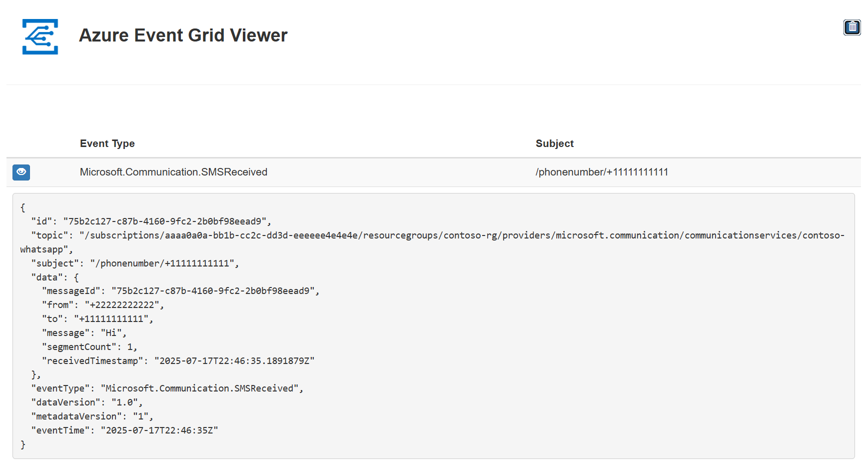Click the trash icon to clear events
The image size is (868, 476).
[852, 27]
